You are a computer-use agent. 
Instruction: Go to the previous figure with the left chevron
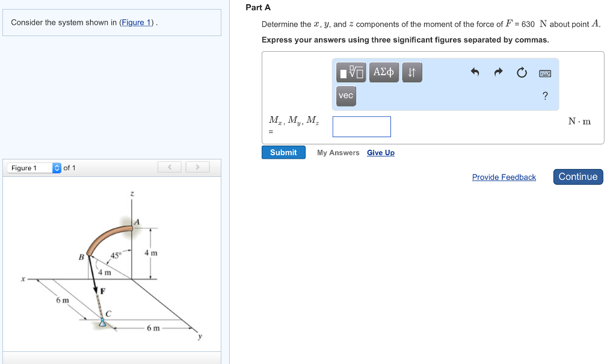(169, 168)
